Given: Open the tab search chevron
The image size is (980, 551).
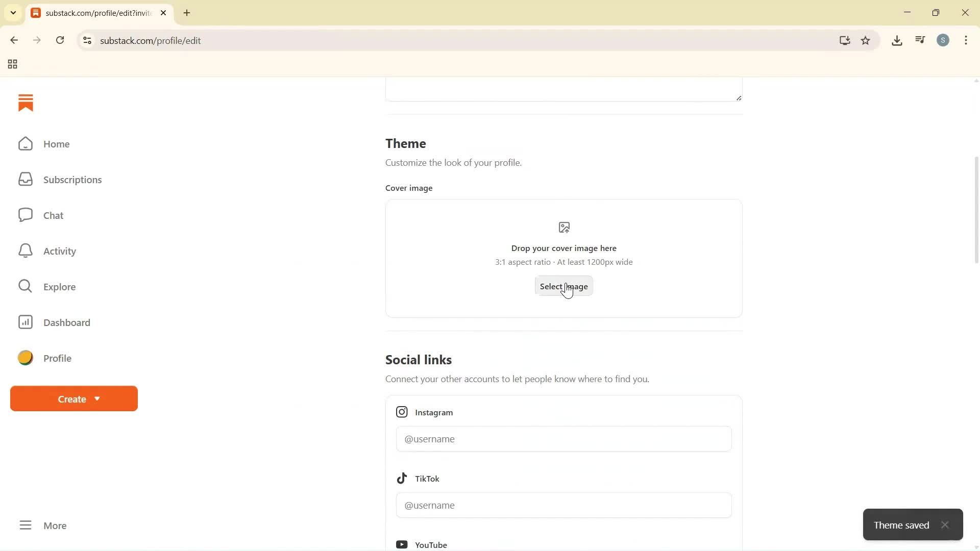Looking at the screenshot, I should pos(13,13).
